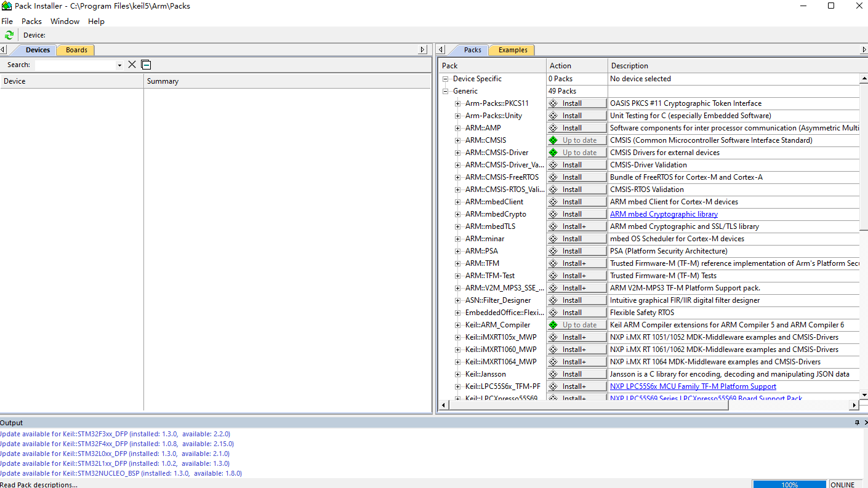Click the Summary column header
868x488 pixels.
[287, 81]
